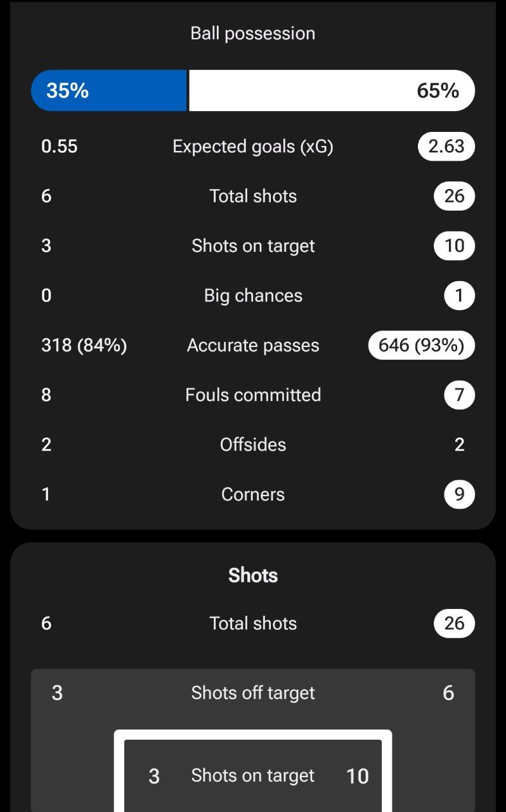Click the white 65% possession bar segment
This screenshot has width=506, height=812.
(332, 91)
